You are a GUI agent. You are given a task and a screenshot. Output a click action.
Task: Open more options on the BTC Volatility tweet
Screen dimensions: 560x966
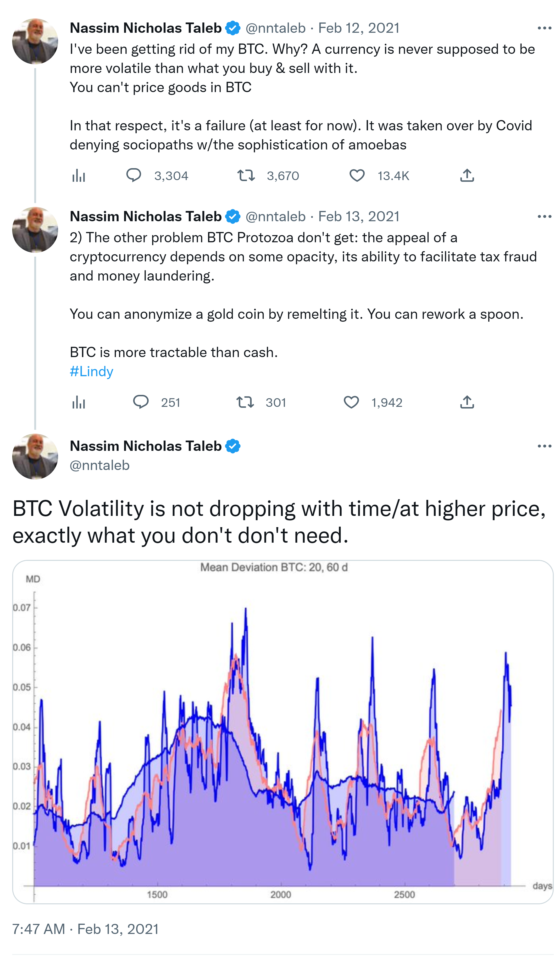[x=544, y=446]
